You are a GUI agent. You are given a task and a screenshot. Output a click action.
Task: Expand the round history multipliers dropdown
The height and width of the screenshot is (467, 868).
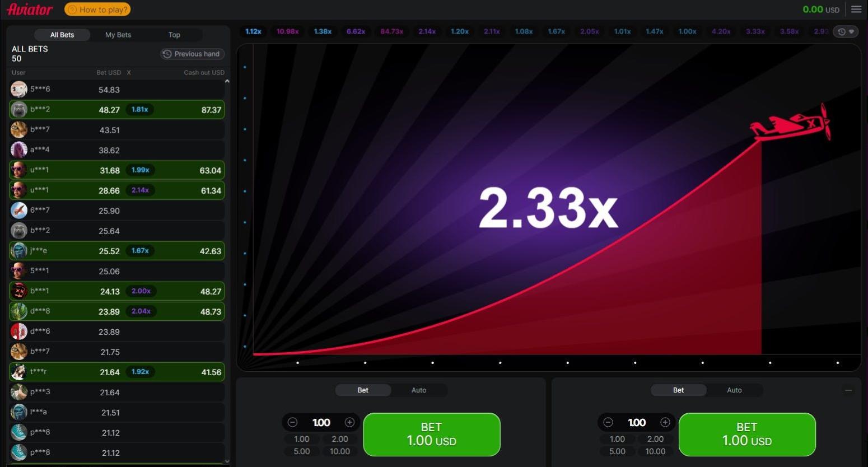coord(846,32)
